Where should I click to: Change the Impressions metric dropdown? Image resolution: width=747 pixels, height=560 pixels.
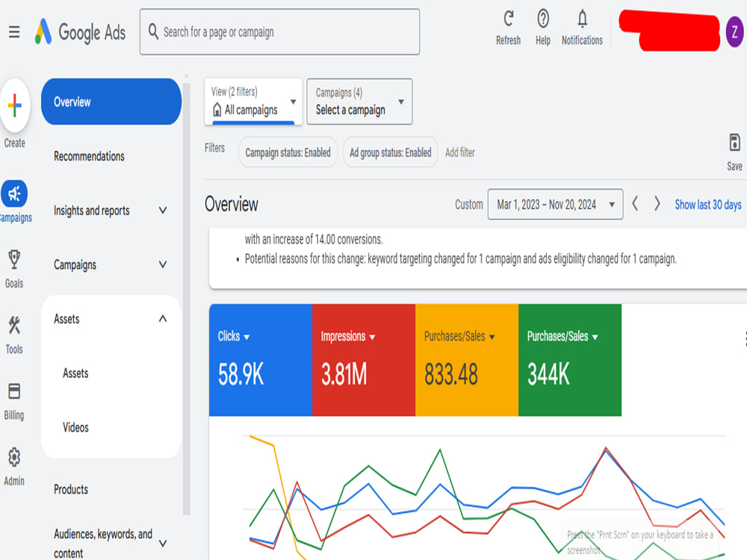click(x=348, y=336)
